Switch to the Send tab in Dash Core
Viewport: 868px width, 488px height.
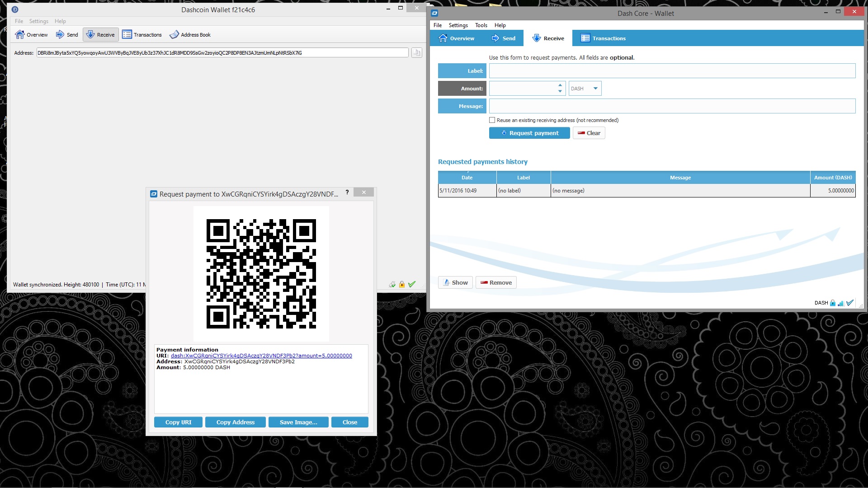503,38
